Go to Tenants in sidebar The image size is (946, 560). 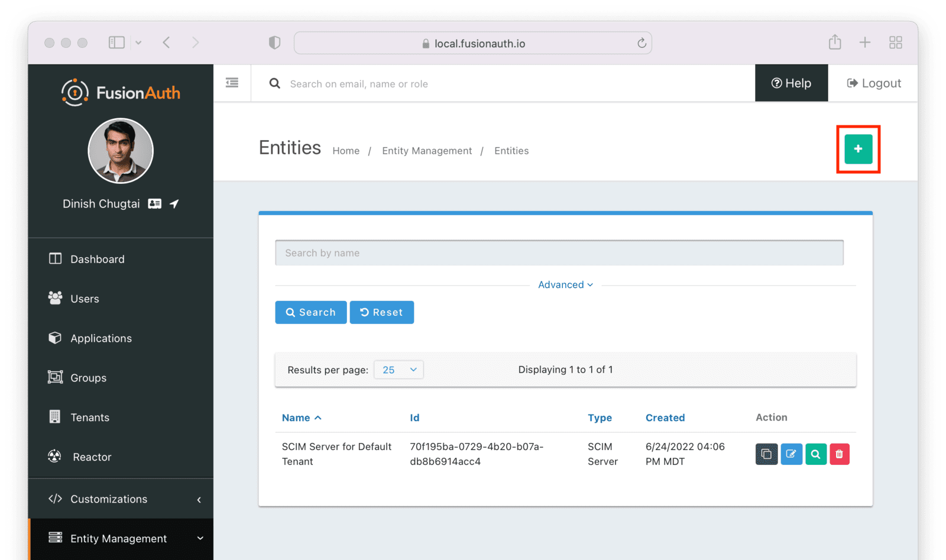[x=89, y=417]
